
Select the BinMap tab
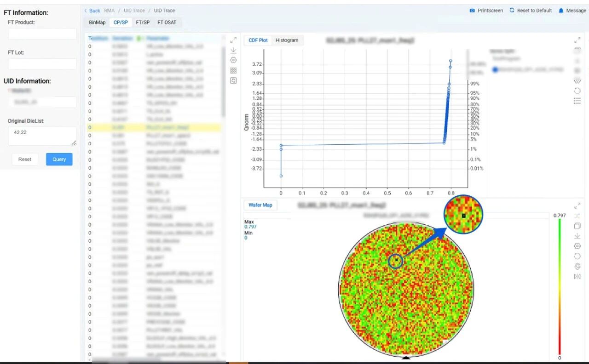pyautogui.click(x=97, y=22)
